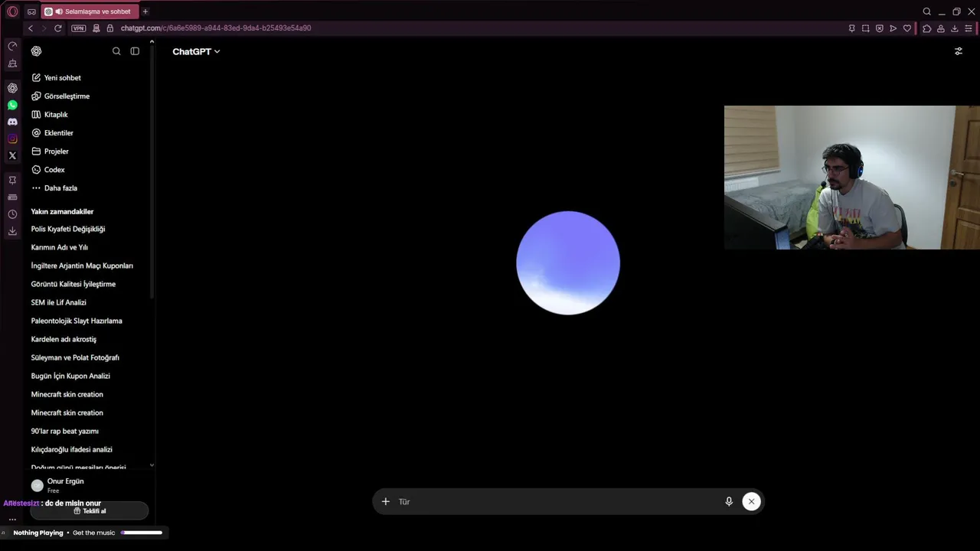Screen dimensions: 980x551
Task: Open browser extensions puzzle icon
Action: 926,28
